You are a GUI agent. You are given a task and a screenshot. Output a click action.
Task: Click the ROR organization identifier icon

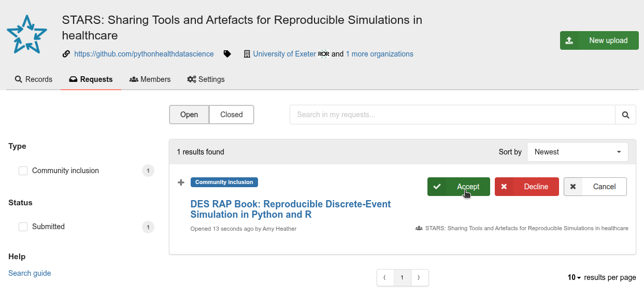(x=323, y=54)
